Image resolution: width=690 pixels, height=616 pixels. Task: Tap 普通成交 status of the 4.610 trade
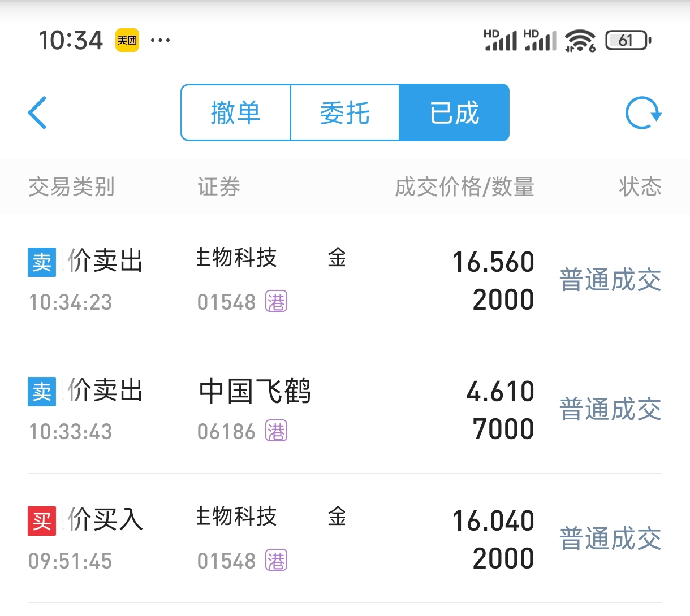click(610, 410)
